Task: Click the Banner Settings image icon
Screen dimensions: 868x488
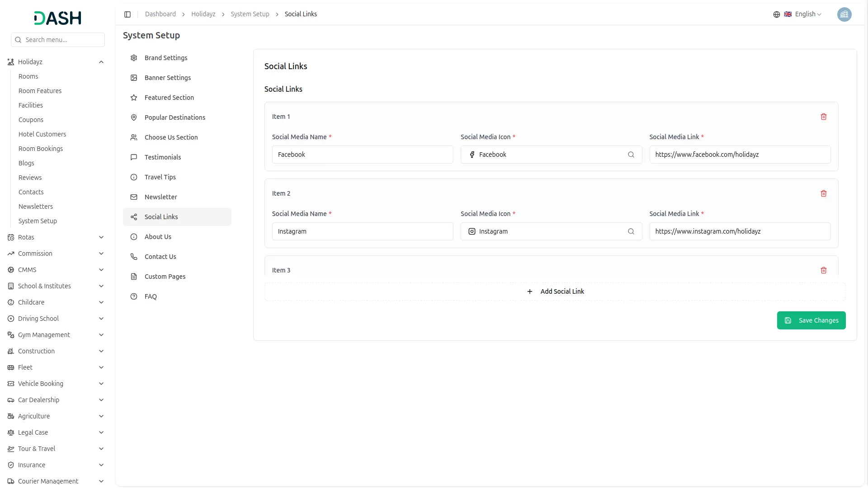Action: 134,78
